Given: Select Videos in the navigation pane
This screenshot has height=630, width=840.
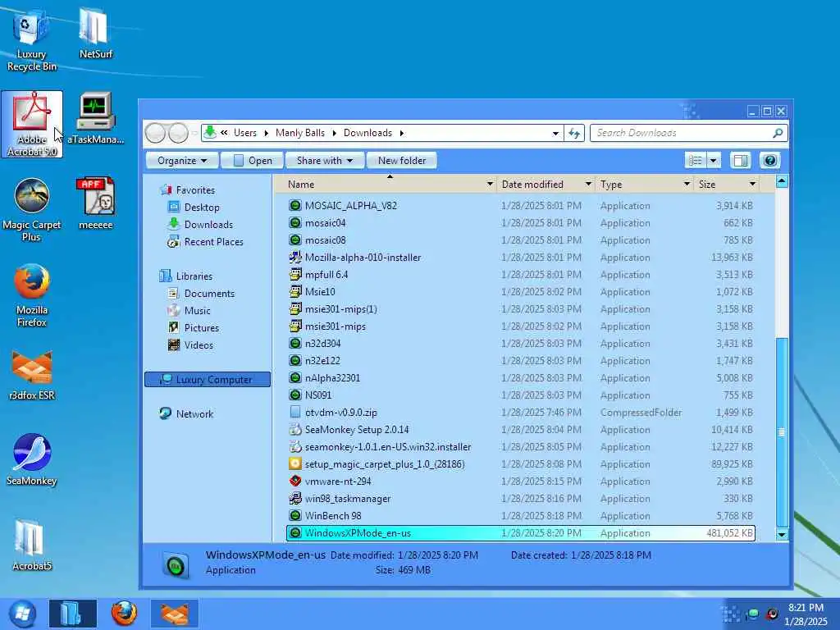Looking at the screenshot, I should pyautogui.click(x=199, y=345).
